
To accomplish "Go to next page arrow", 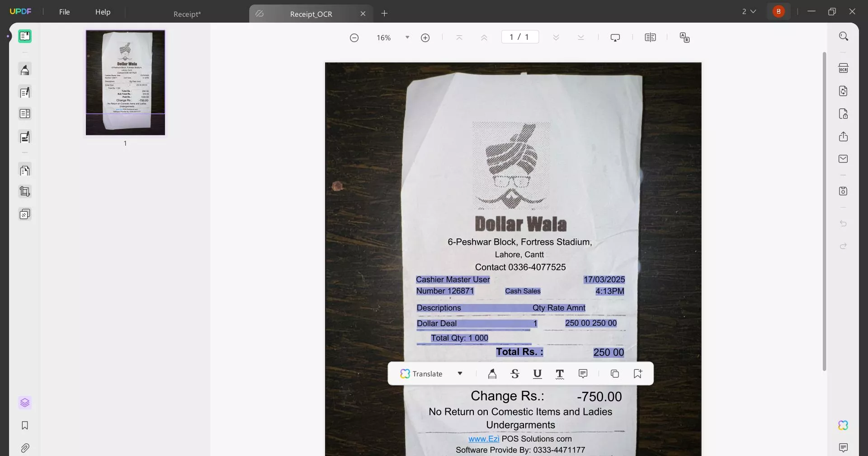I will click(556, 38).
